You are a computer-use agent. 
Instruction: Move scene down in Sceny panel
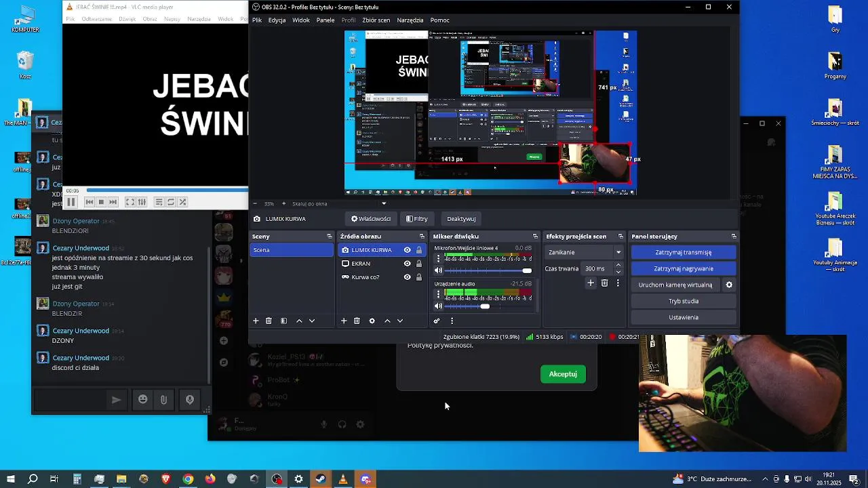(312, 321)
